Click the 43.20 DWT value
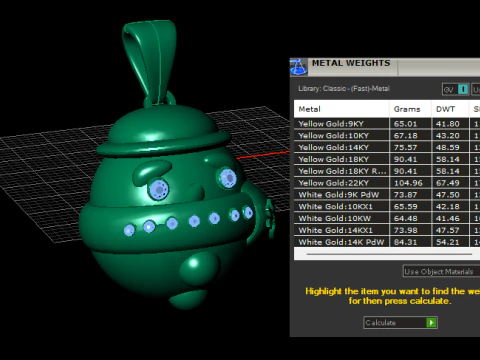This screenshot has height=360, width=480. coord(448,136)
